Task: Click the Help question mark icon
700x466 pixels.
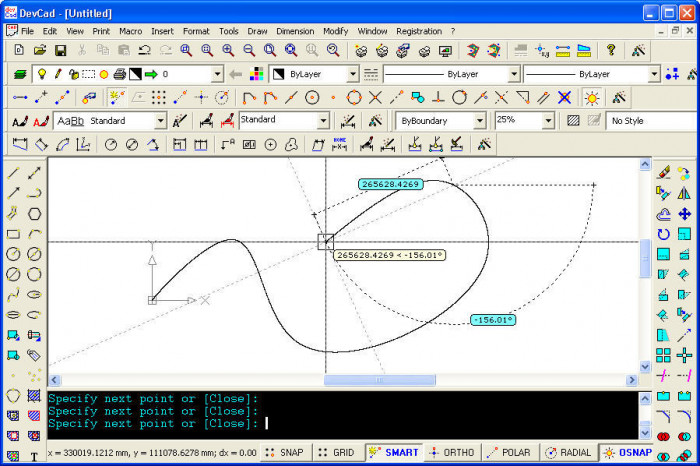Action: [x=612, y=50]
